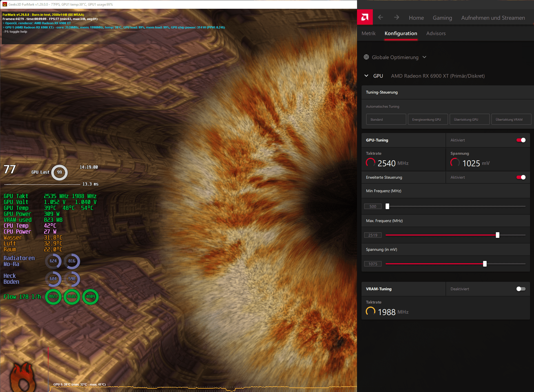This screenshot has height=392, width=534.
Task: Click the 'VRAM used 823 MB' overlay row
Action: 33,220
